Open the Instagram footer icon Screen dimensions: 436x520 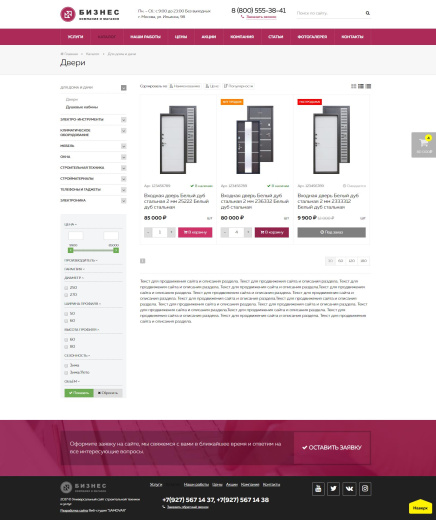pyautogui.click(x=365, y=489)
